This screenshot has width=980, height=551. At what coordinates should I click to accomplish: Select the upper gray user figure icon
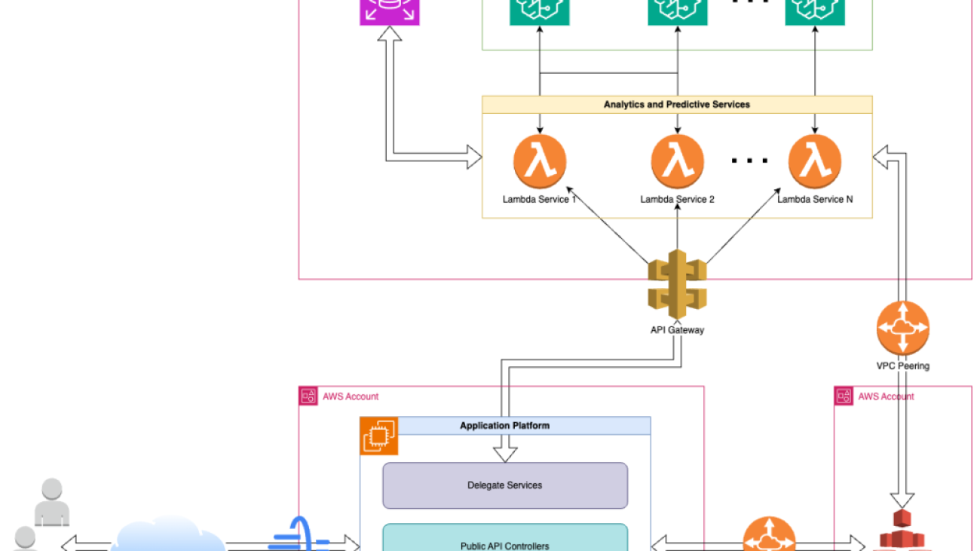point(51,501)
